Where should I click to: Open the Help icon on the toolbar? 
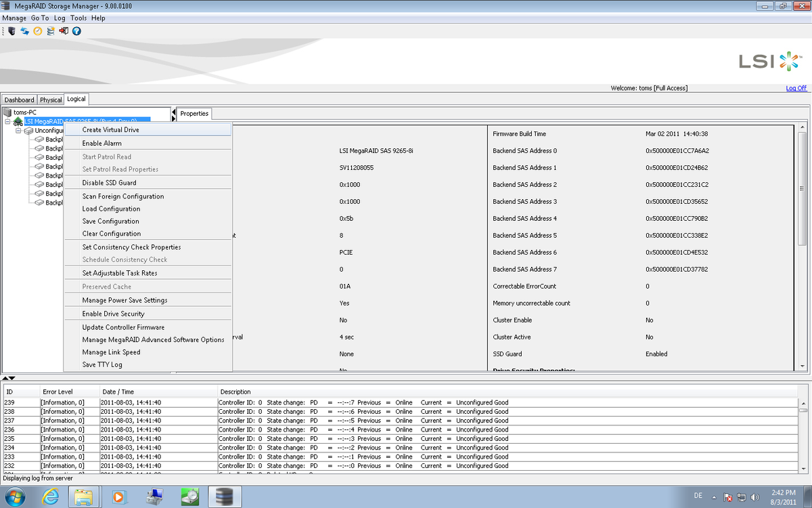point(76,30)
